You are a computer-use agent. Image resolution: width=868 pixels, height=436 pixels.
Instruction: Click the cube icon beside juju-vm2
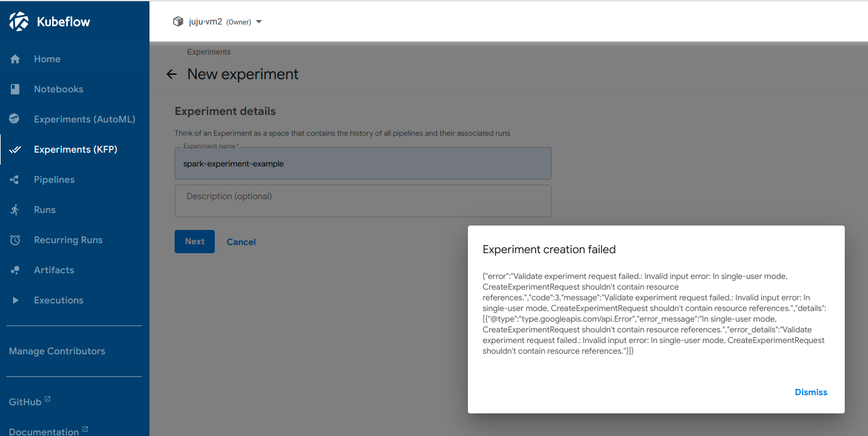coord(178,21)
